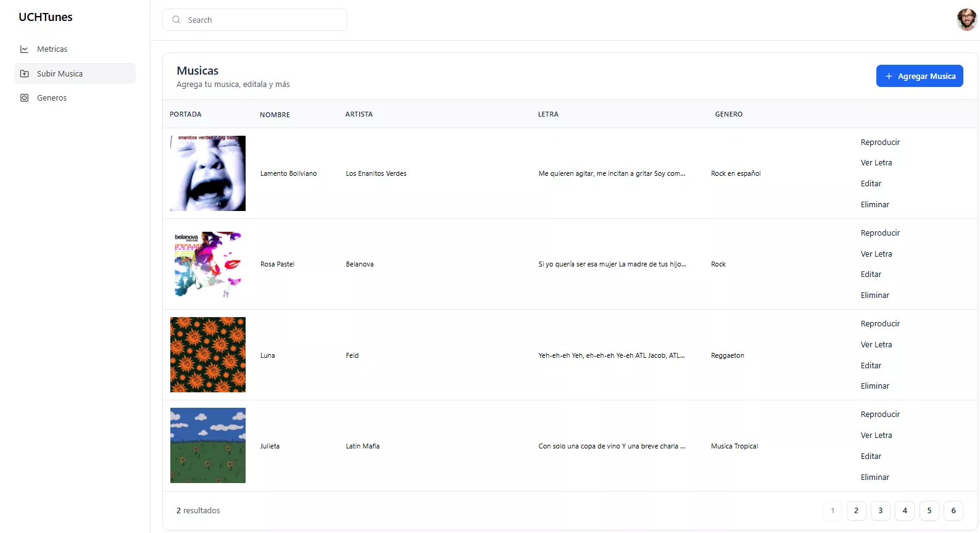Play Lamento Boliviano with Reproducir
This screenshot has height=533, width=980.
coord(880,143)
